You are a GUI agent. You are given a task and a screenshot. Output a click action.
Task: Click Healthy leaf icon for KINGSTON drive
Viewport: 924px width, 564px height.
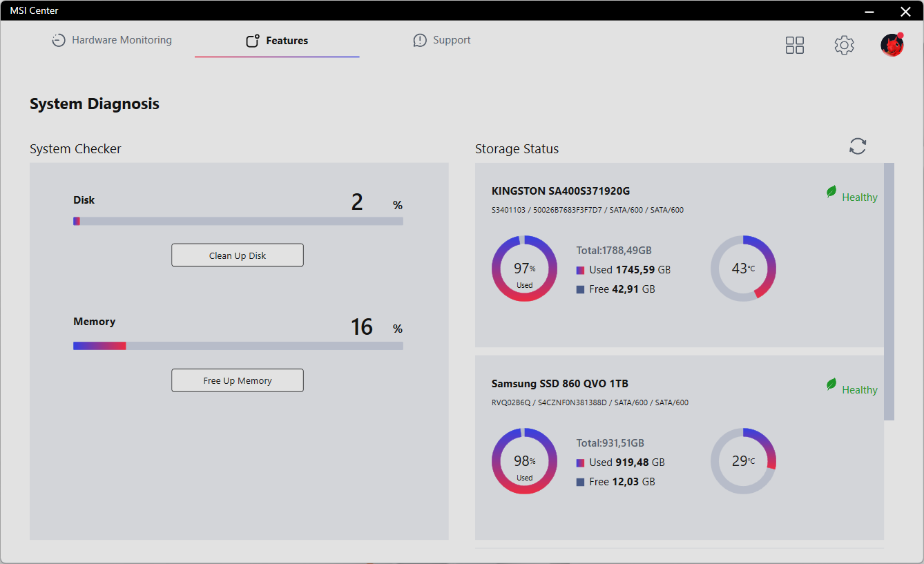(x=831, y=192)
